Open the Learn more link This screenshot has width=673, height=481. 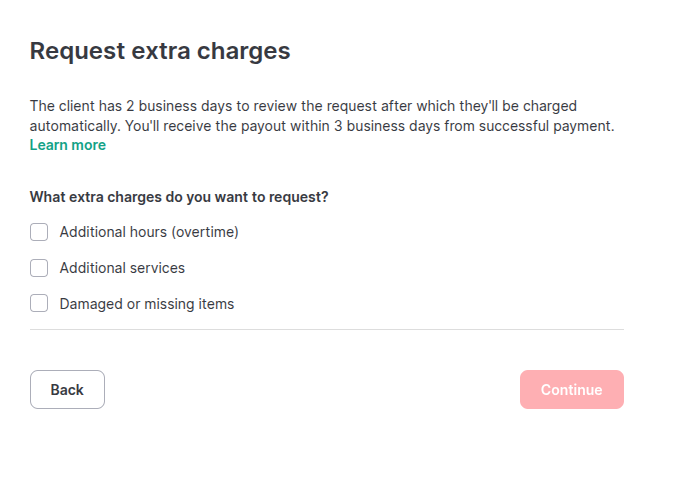[x=68, y=145]
